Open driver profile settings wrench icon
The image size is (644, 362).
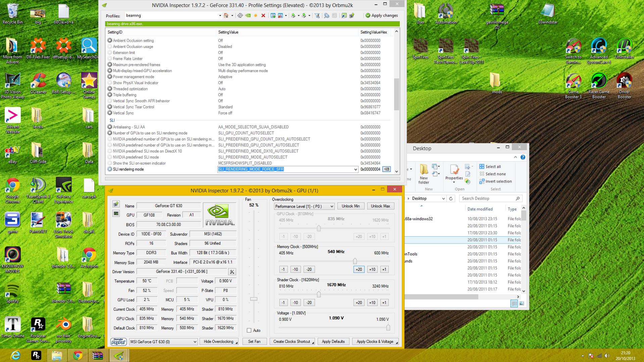pos(232,272)
